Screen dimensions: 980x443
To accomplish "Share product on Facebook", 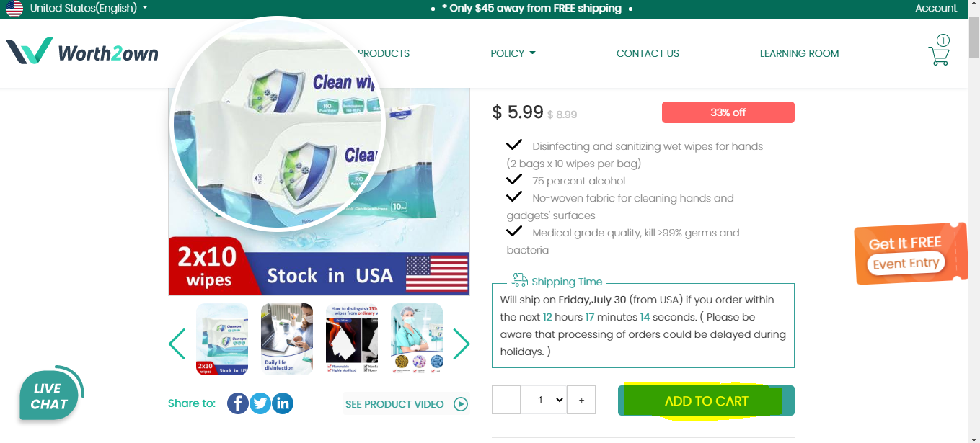I will pyautogui.click(x=238, y=403).
